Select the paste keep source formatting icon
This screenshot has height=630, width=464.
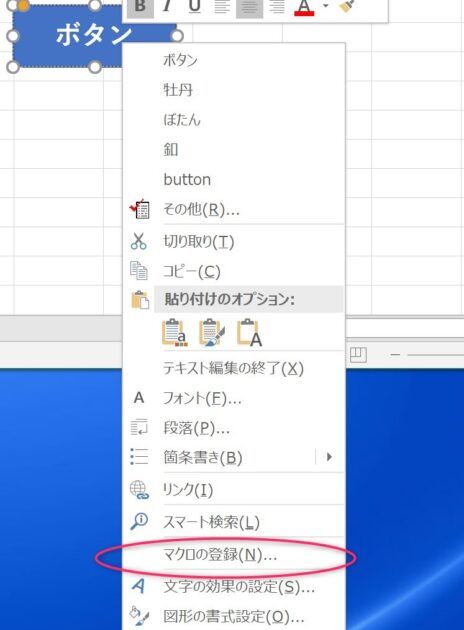click(x=175, y=333)
